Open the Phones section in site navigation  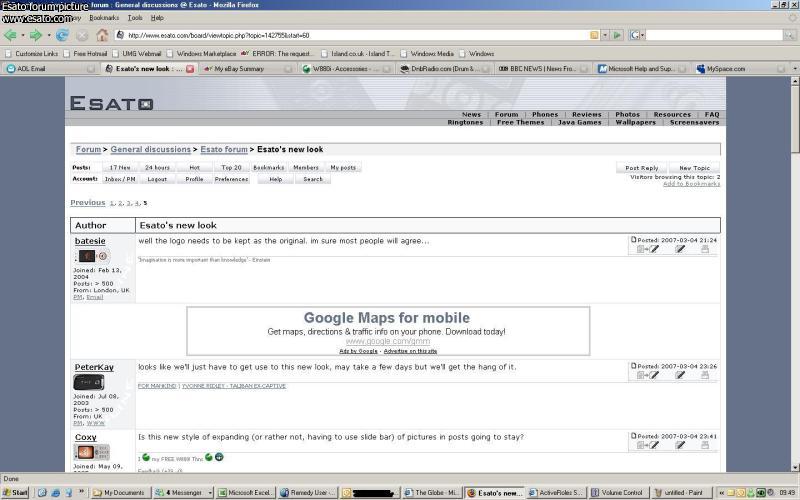click(x=545, y=115)
